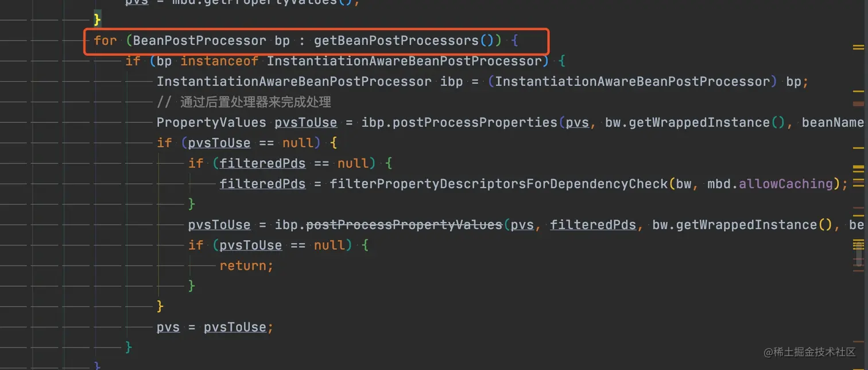The image size is (868, 370).
Task: Click the 'return;' statement
Action: [246, 265]
